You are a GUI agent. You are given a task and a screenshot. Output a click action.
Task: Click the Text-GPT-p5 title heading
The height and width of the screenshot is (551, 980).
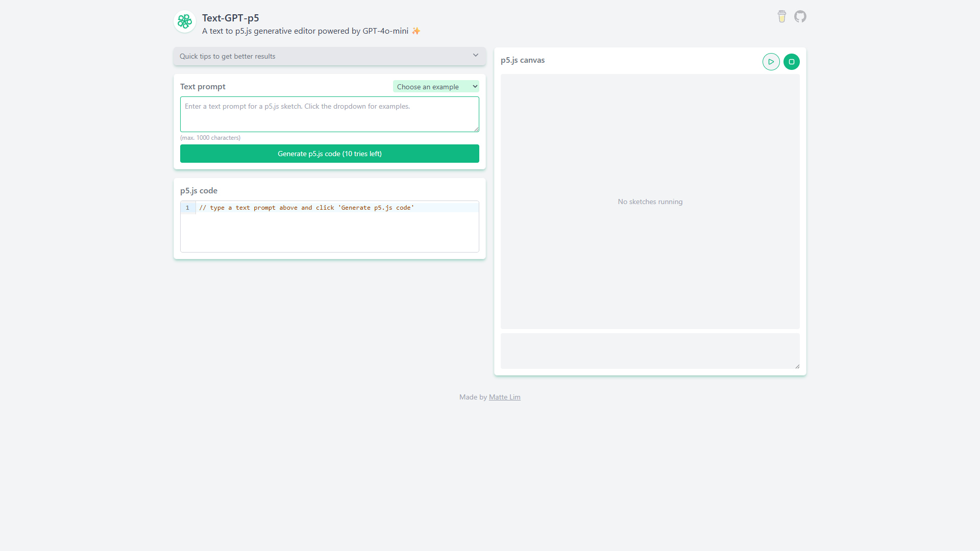[231, 18]
